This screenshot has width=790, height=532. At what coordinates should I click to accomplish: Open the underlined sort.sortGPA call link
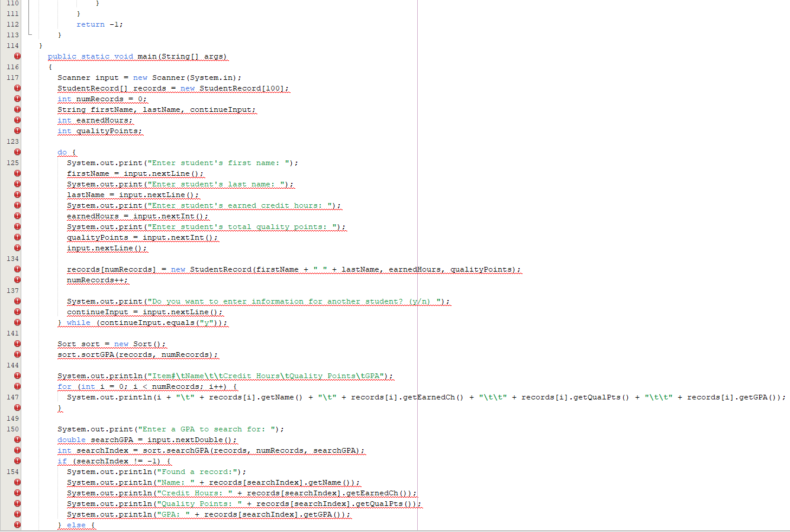click(137, 354)
